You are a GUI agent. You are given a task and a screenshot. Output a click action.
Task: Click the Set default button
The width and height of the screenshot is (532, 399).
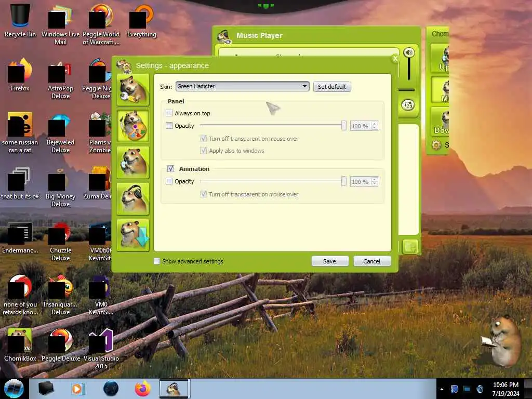coord(332,87)
